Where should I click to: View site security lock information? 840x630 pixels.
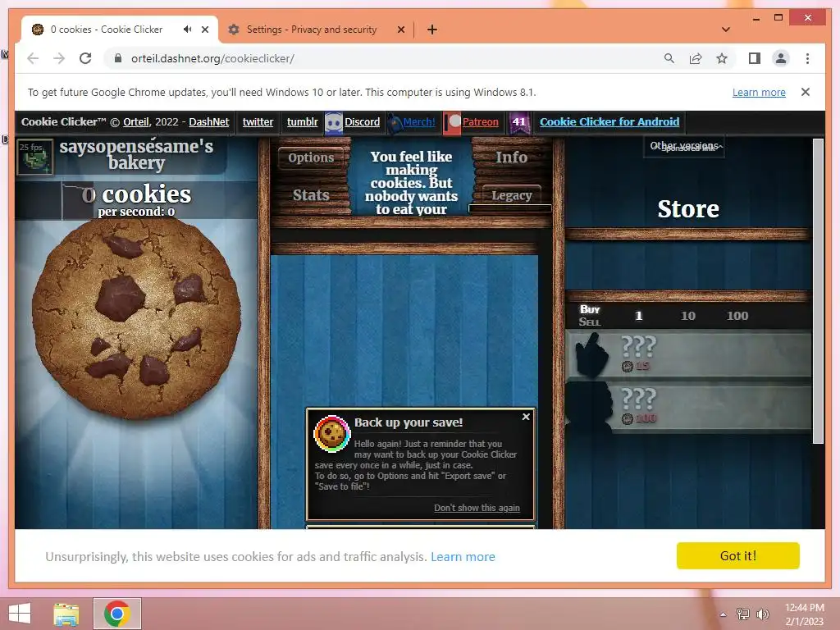point(118,58)
